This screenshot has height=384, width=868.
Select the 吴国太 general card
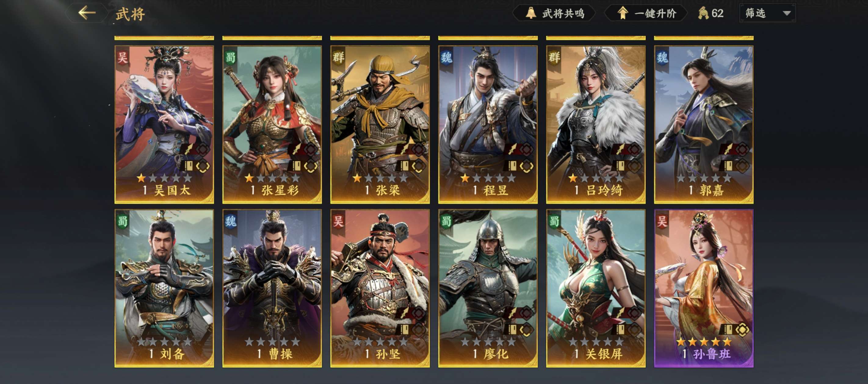[x=164, y=125]
